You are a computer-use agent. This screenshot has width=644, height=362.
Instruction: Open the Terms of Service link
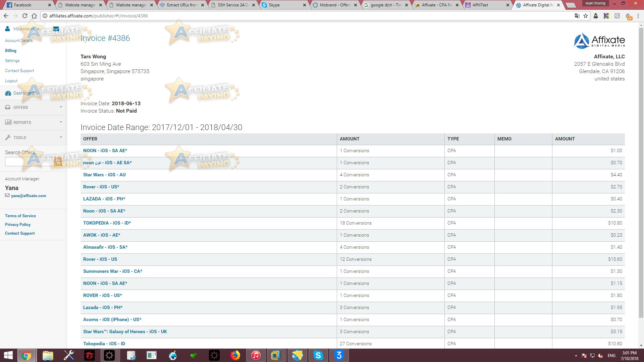20,216
